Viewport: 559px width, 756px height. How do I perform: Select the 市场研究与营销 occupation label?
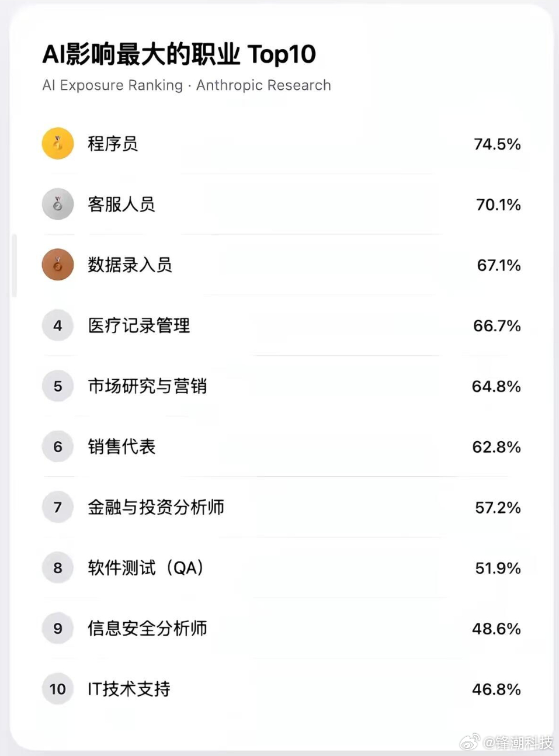(147, 386)
